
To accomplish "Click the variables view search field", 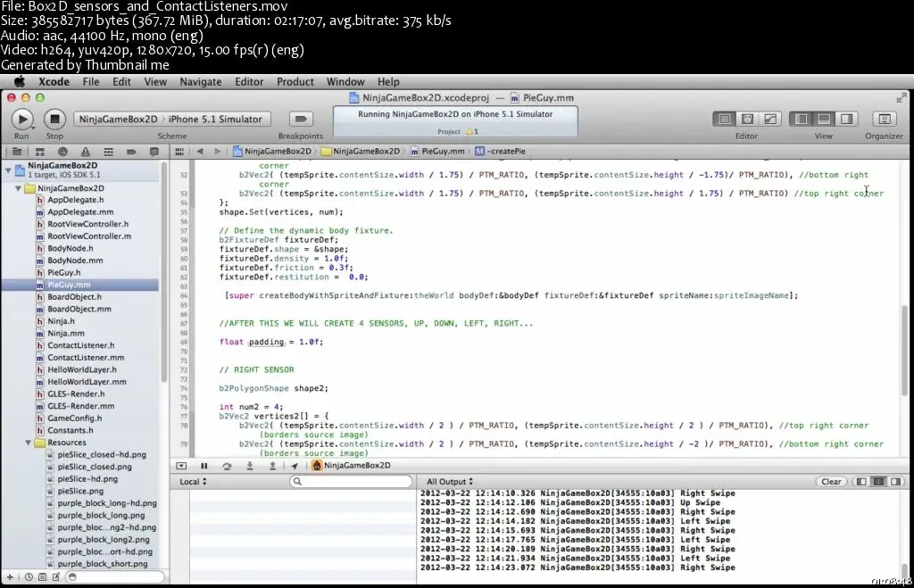I will 352,482.
